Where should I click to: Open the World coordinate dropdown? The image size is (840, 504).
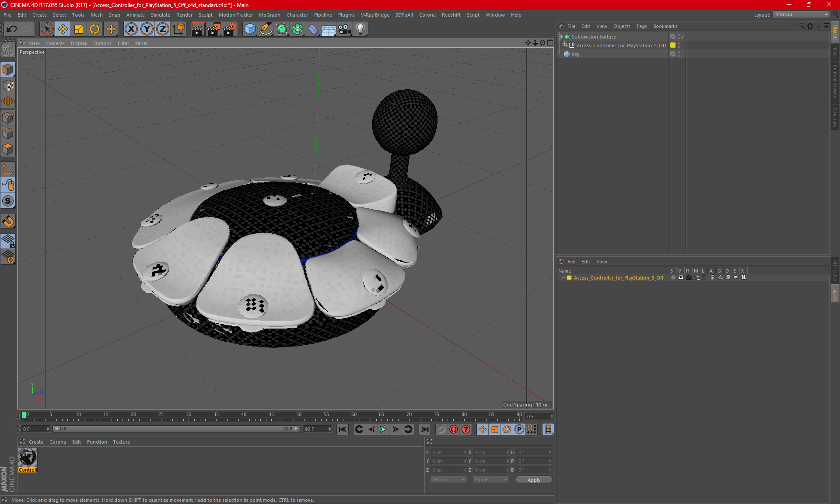448,479
